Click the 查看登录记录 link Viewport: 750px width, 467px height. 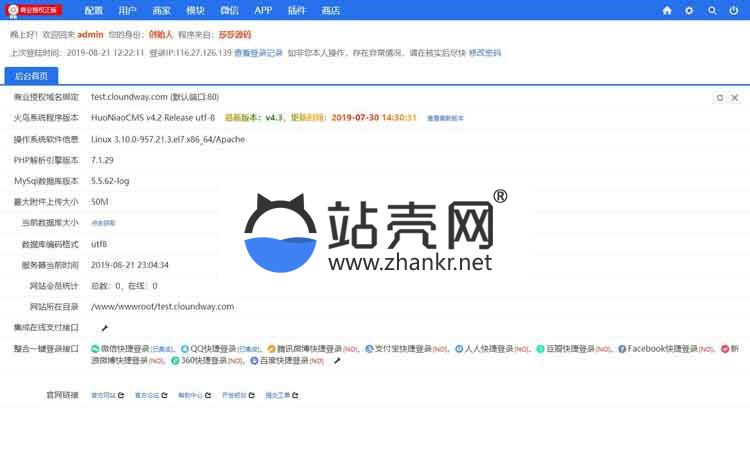(258, 52)
